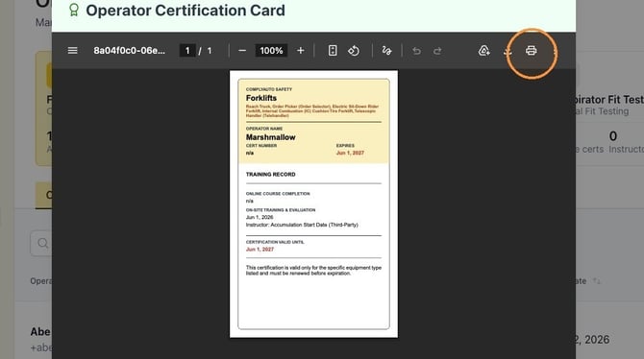Click the page number field showing 1

pyautogui.click(x=187, y=51)
